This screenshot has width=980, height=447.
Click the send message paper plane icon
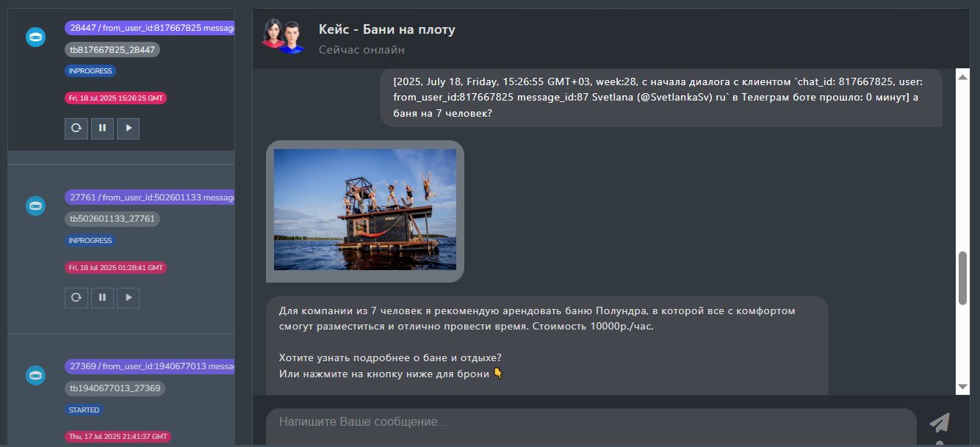tap(940, 423)
